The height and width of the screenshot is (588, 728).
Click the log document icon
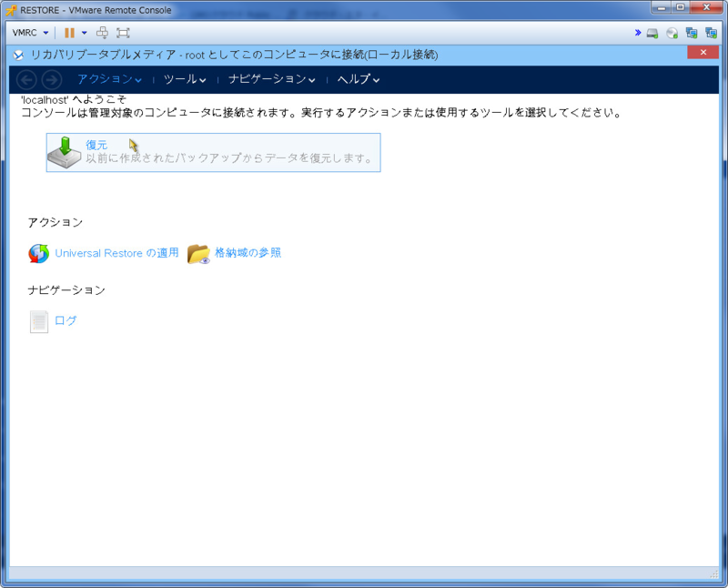point(39,321)
